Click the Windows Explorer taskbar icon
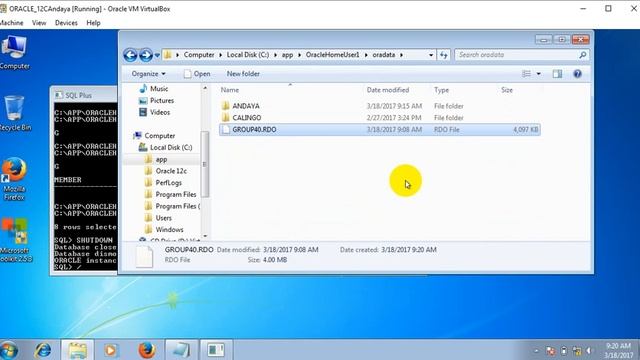The width and height of the screenshot is (640, 360). (78, 350)
